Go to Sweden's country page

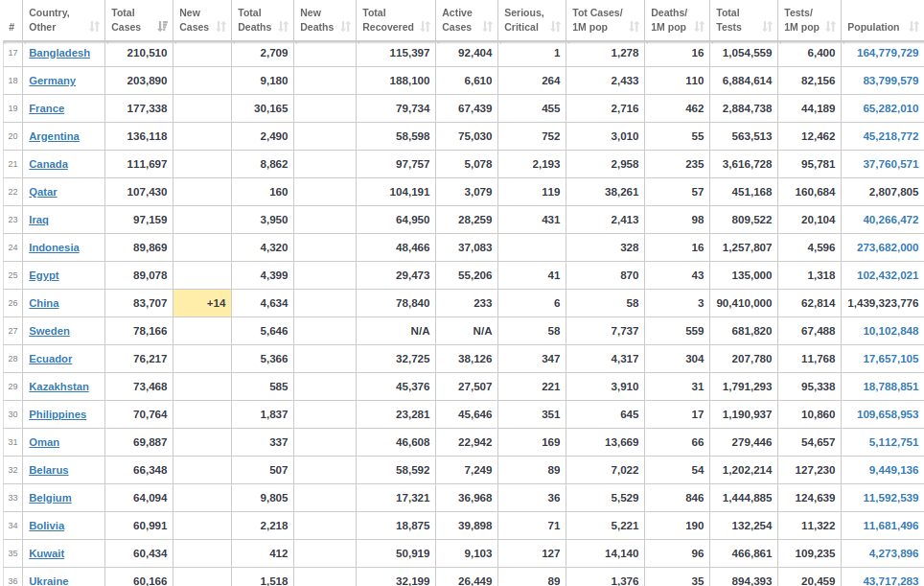tap(50, 331)
